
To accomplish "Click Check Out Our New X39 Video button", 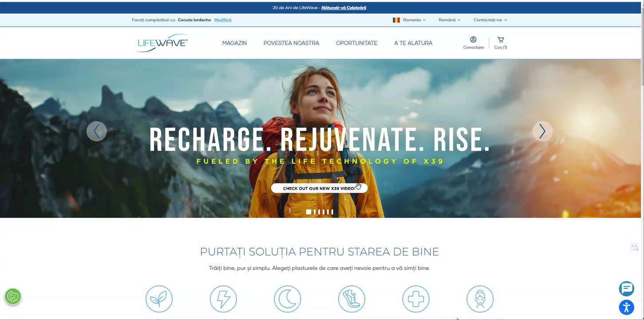I will coord(319,188).
